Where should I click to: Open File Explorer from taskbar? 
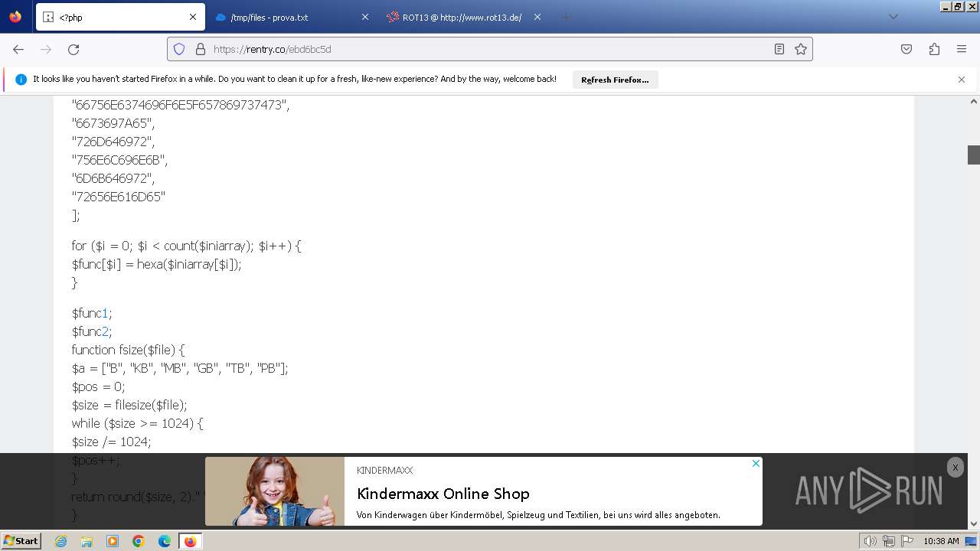coord(87,541)
